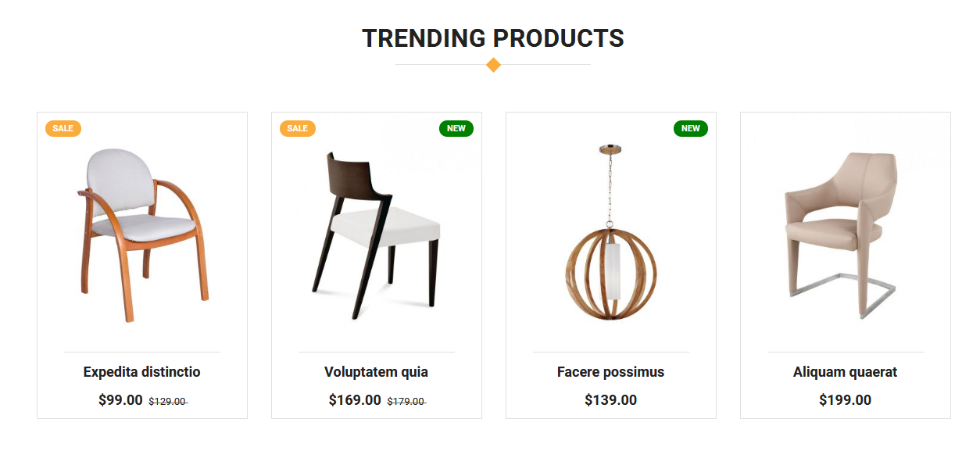The width and height of the screenshot is (980, 451).
Task: Open the Aliquam quaerat product page
Action: (845, 372)
